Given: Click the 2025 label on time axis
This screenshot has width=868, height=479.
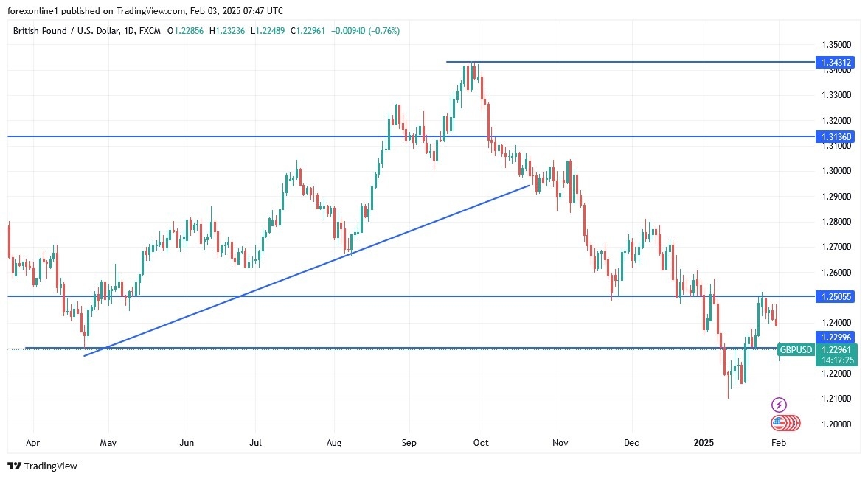Looking at the screenshot, I should pos(703,443).
